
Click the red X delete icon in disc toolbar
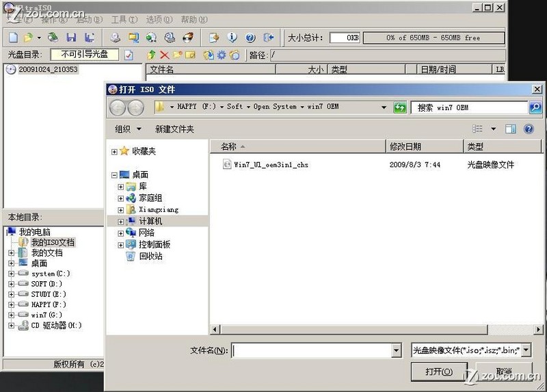164,55
